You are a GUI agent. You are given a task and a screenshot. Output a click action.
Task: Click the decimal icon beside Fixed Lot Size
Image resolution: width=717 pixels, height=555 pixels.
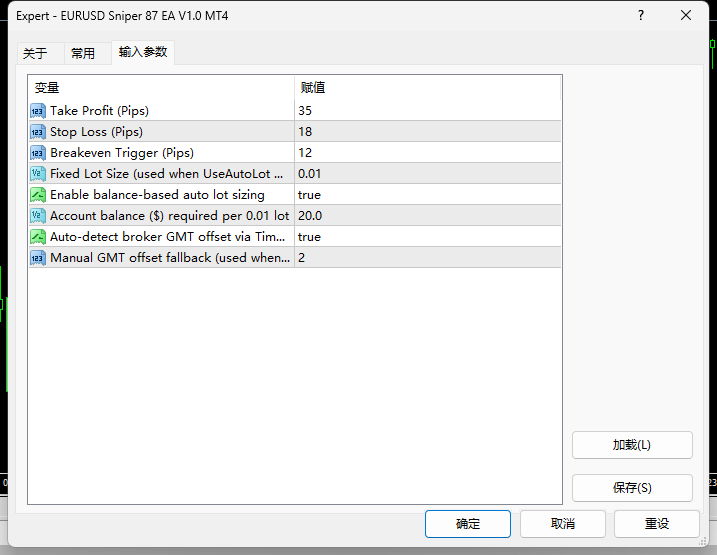coord(38,174)
